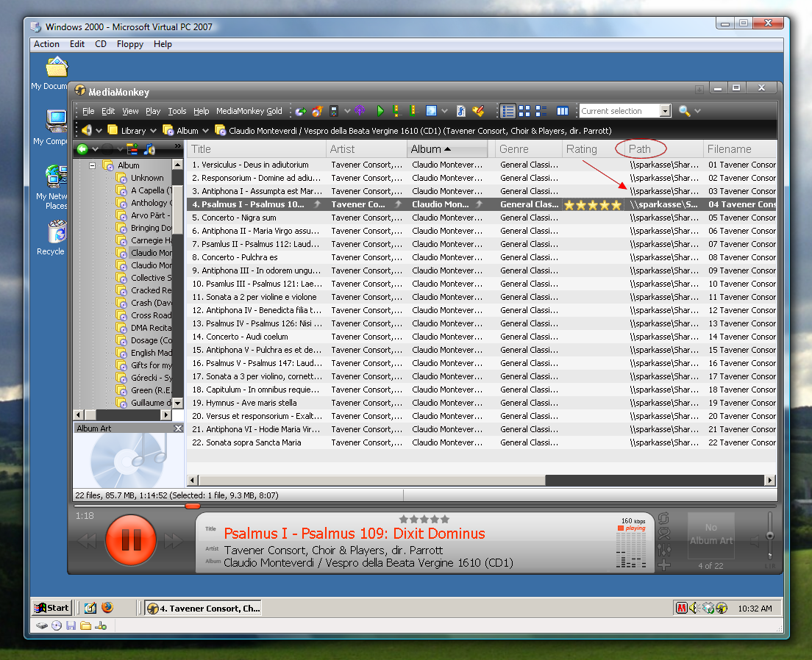This screenshot has height=660, width=812.
Task: Set rating using stars above track title
Action: click(424, 519)
